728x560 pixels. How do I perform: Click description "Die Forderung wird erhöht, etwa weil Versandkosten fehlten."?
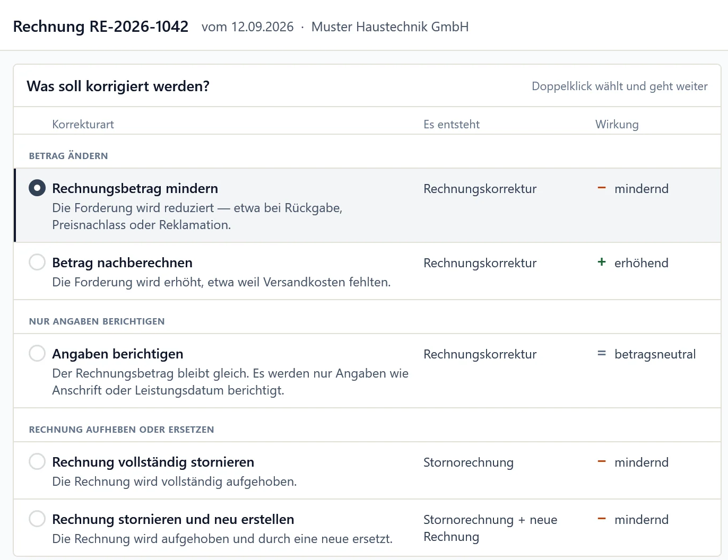click(221, 282)
